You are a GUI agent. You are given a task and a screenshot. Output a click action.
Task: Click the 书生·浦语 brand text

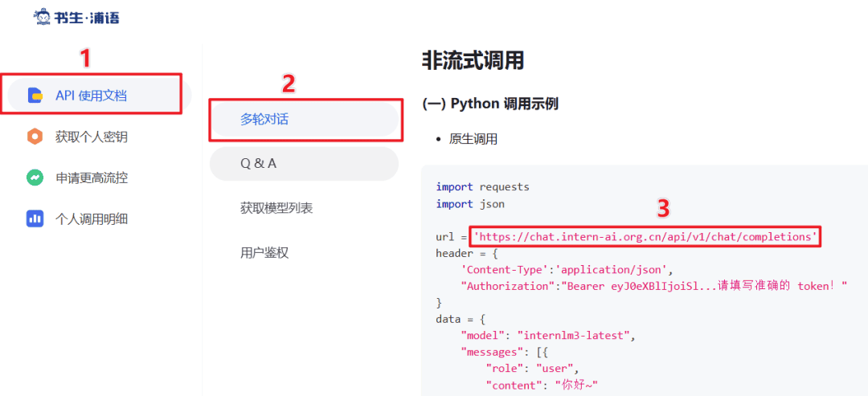click(88, 18)
